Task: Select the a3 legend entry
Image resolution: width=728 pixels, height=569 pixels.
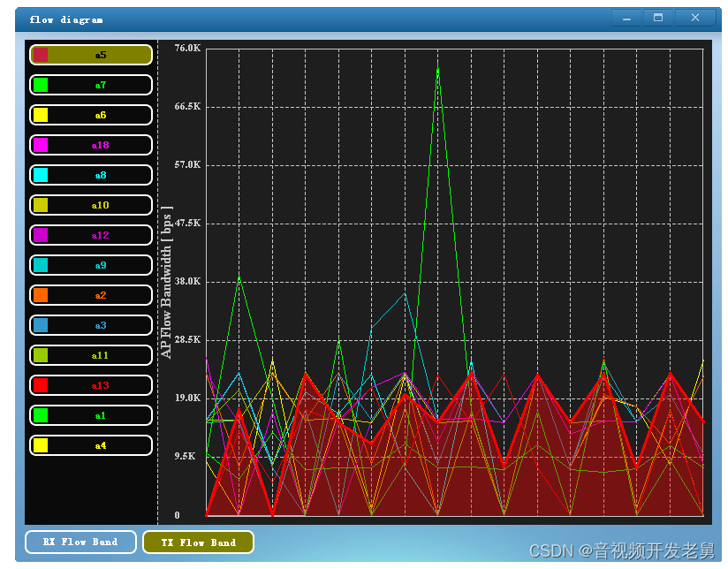Action: tap(91, 325)
